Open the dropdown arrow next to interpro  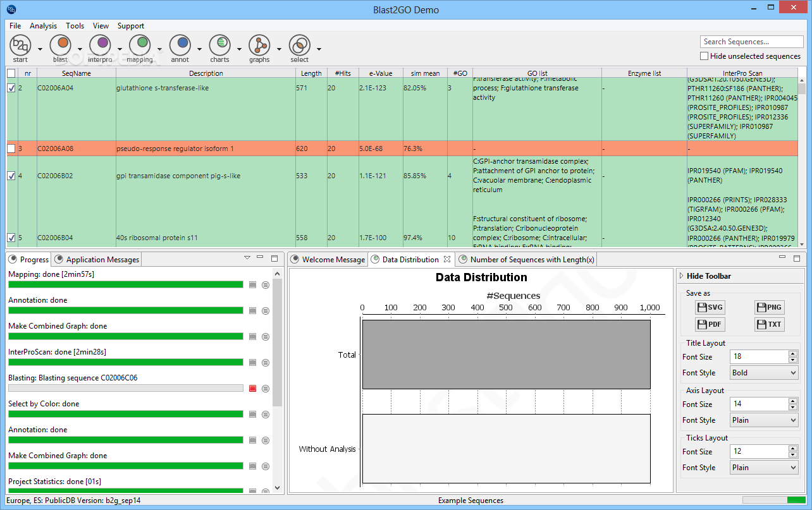(x=120, y=49)
